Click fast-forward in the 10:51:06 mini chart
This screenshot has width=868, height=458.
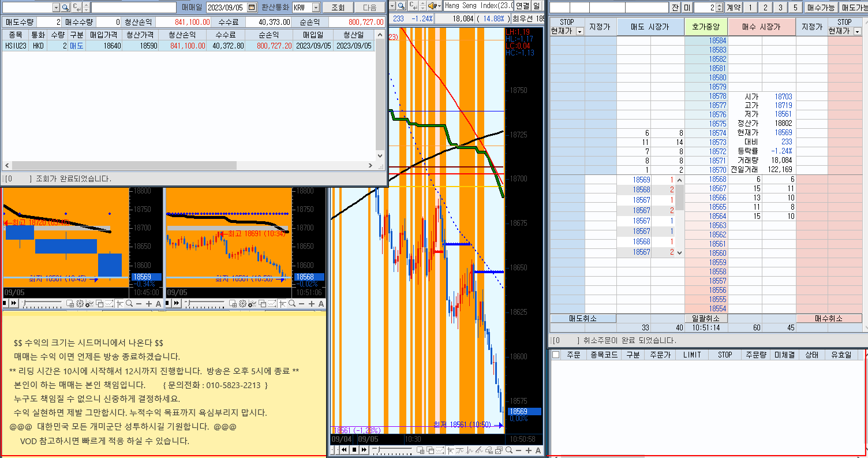[176, 304]
